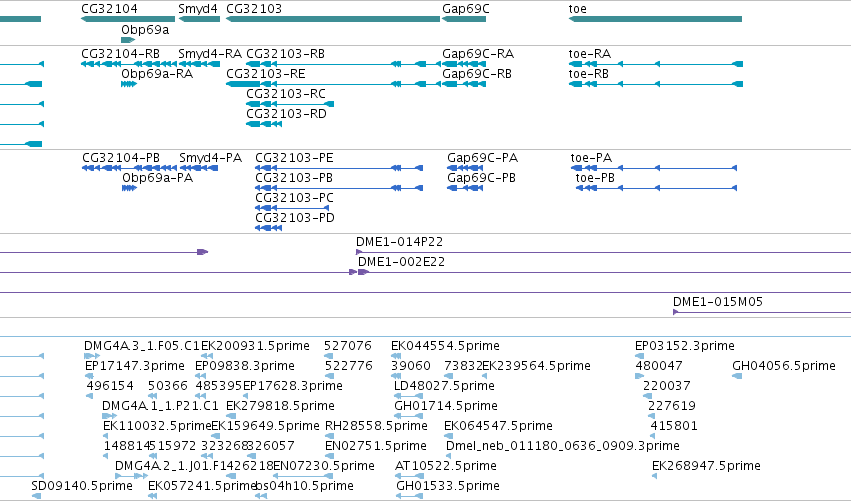This screenshot has width=851, height=501.
Task: Open EST EK268947.5prime
Action: [x=706, y=467]
